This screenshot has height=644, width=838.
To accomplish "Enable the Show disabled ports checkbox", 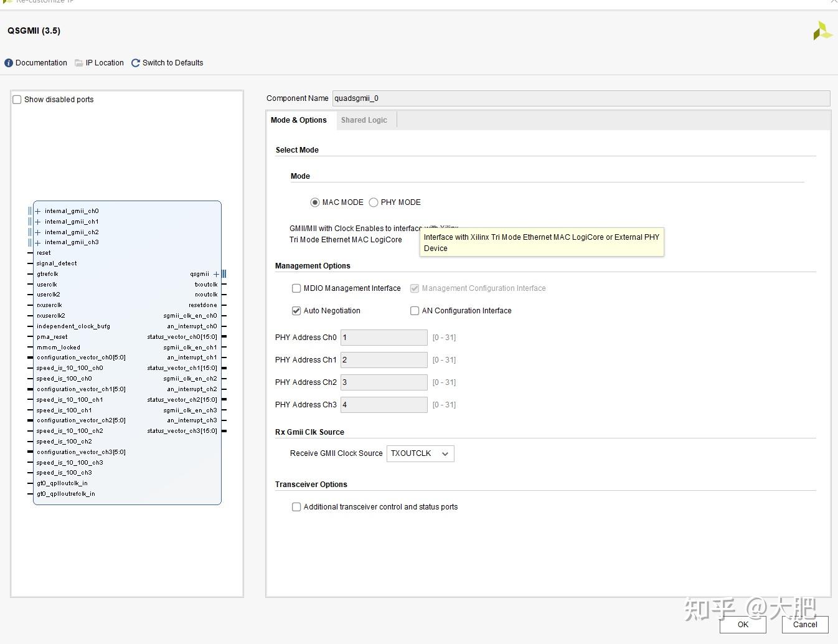I will click(x=17, y=100).
